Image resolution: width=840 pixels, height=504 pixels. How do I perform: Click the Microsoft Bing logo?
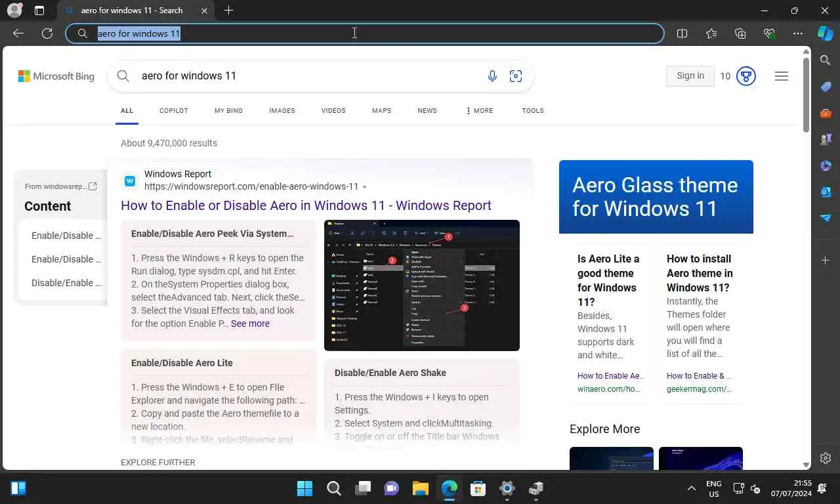[x=56, y=76]
